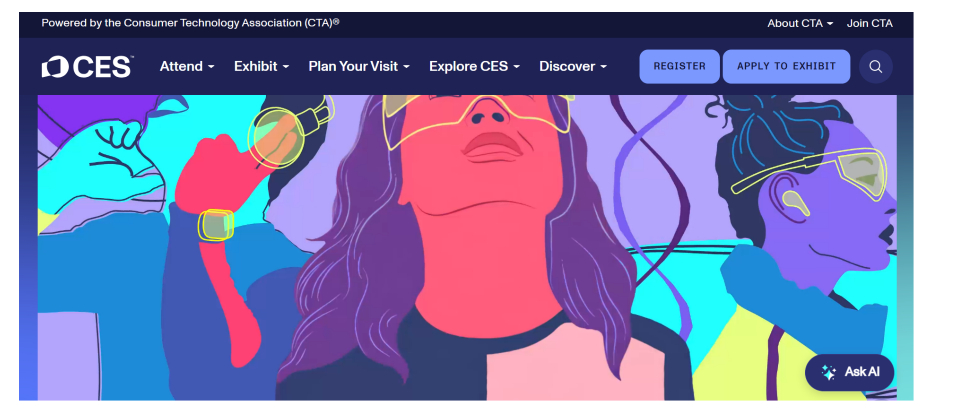The width and height of the screenshot is (953, 413).
Task: Click the Register button
Action: point(679,67)
